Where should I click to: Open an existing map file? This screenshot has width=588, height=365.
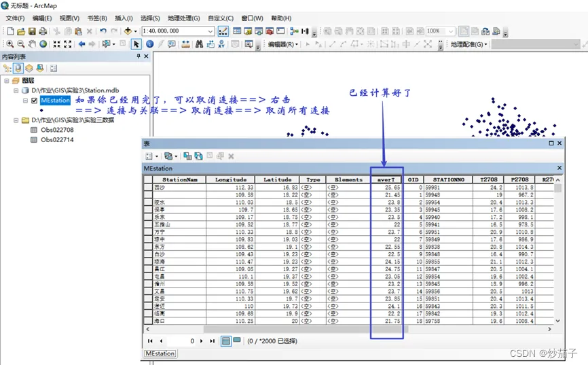(x=21, y=31)
